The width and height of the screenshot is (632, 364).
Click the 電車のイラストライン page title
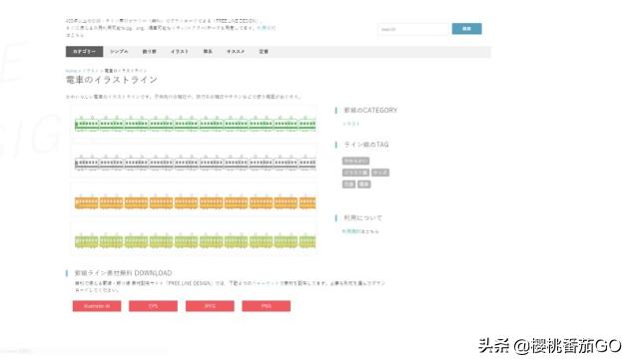111,80
